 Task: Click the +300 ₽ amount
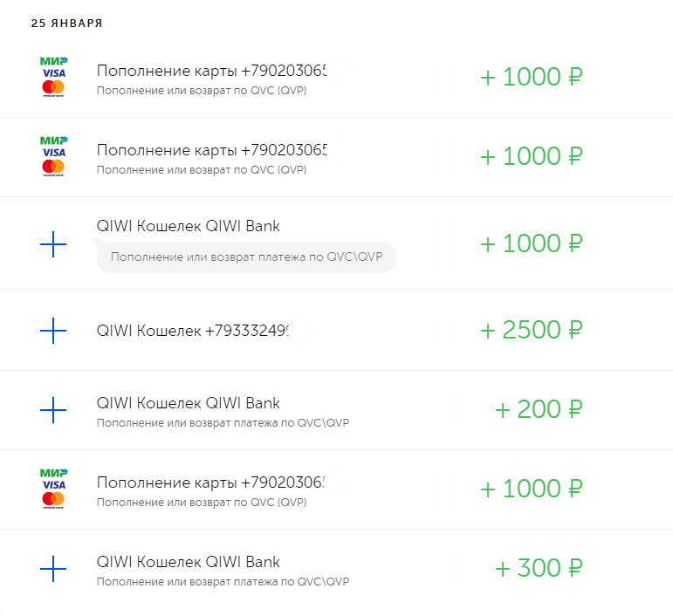(538, 569)
